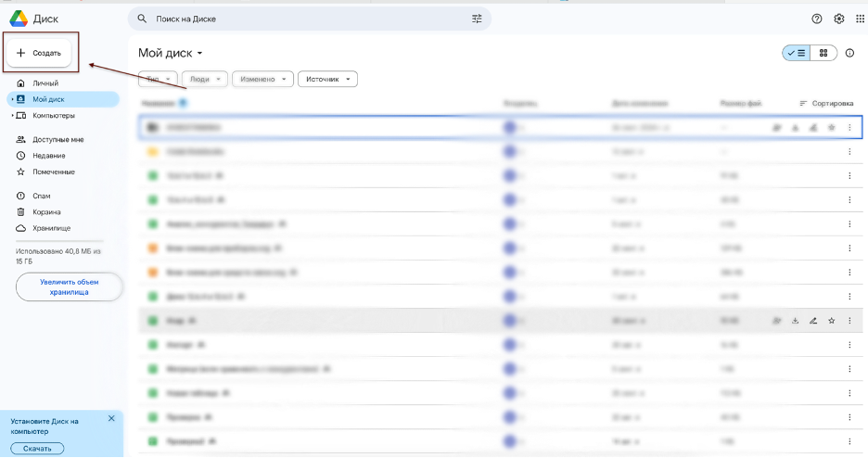This screenshot has height=458, width=868.
Task: Switch to list view layout
Action: (x=796, y=53)
